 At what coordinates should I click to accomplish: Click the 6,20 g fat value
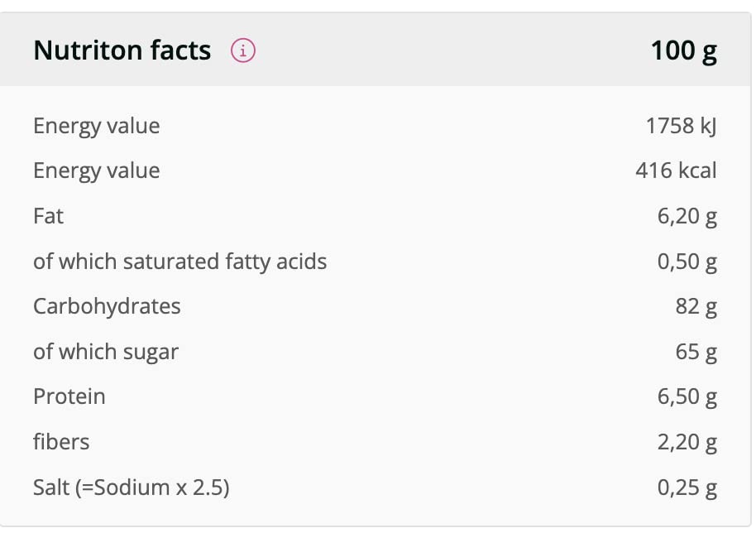pyautogui.click(x=687, y=216)
